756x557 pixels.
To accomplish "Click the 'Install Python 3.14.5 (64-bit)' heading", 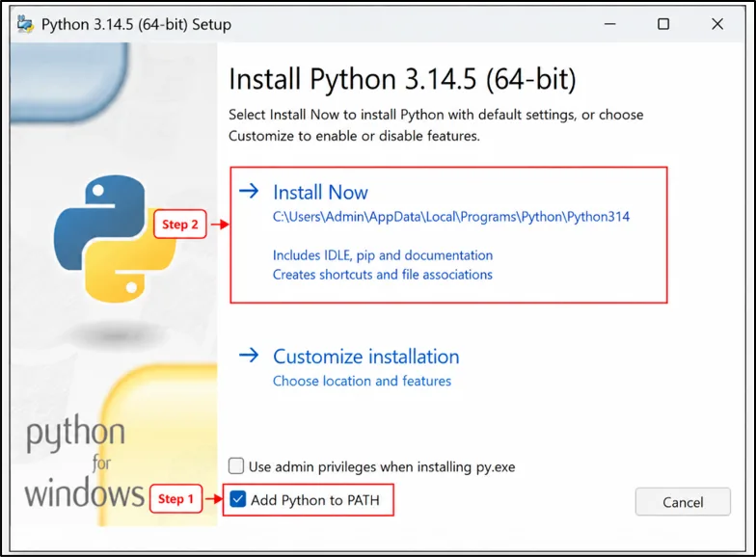I will point(402,79).
